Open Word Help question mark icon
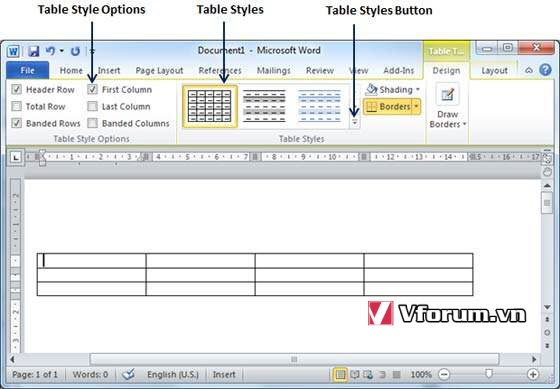 (x=545, y=70)
